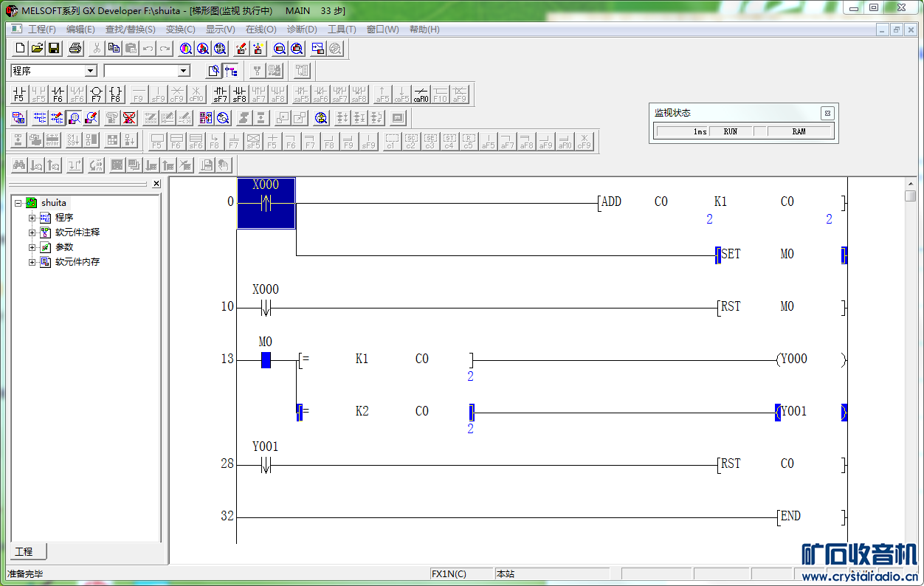Select the X000 contact cell at step 0
This screenshot has height=586, width=924.
266,203
